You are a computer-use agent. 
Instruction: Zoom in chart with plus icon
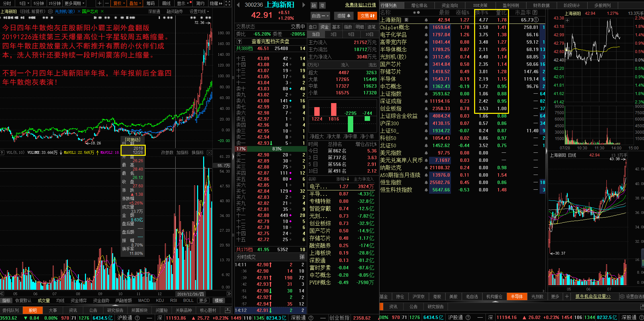[99, 3]
